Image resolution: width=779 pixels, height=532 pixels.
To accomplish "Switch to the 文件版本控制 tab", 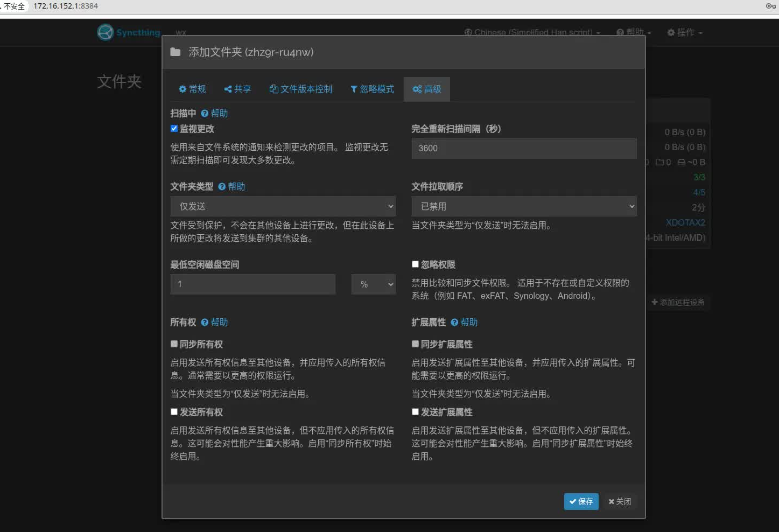I will 300,89.
